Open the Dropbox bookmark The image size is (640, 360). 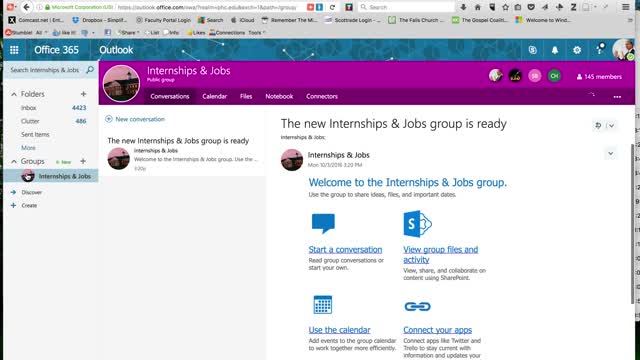pos(100,20)
